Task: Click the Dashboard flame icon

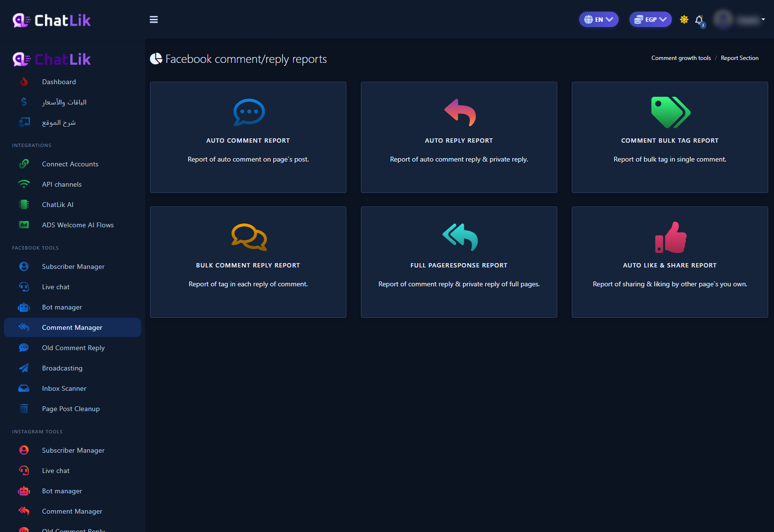Action: (x=24, y=82)
